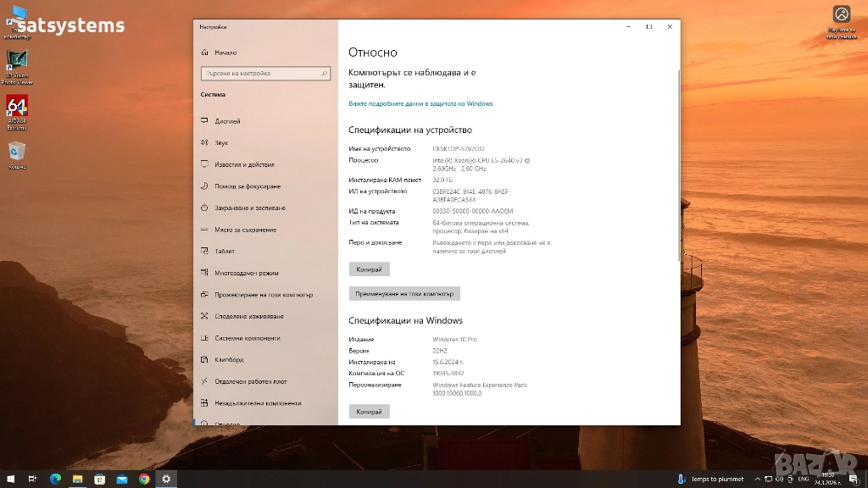Open File Explorer from the taskbar
The width and height of the screenshot is (868, 488).
[77, 479]
